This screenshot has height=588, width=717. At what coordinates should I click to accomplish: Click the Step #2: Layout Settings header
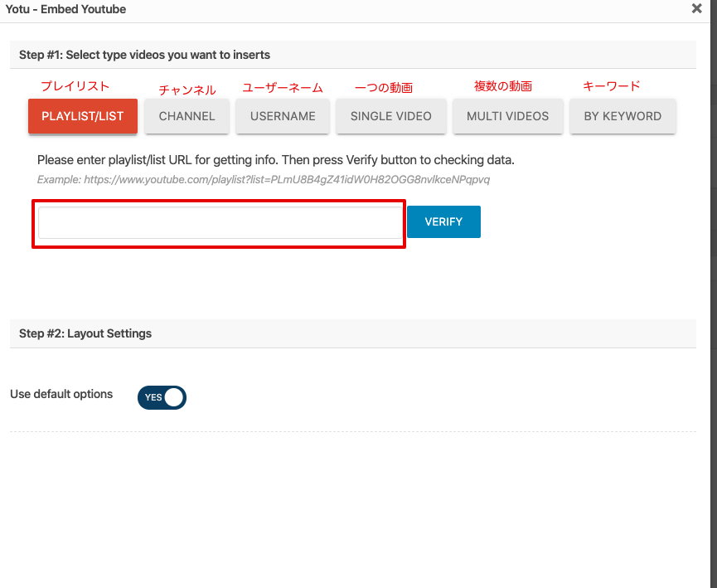pyautogui.click(x=352, y=333)
